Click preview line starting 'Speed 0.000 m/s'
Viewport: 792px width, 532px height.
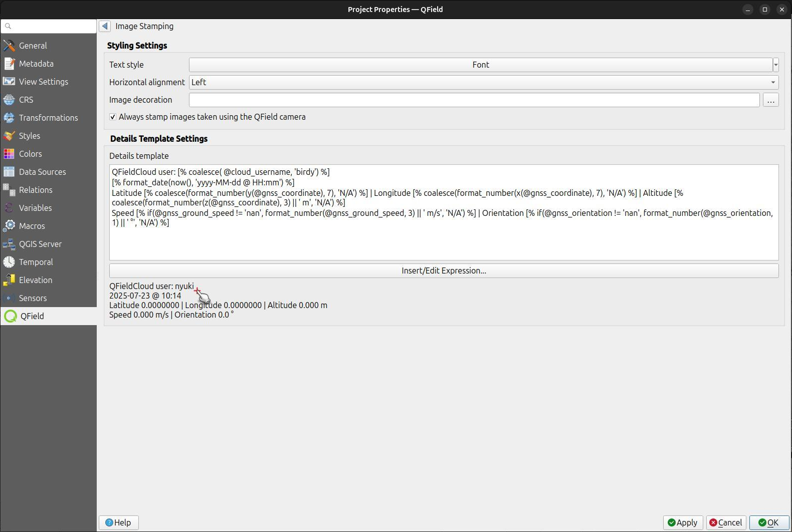click(x=171, y=315)
